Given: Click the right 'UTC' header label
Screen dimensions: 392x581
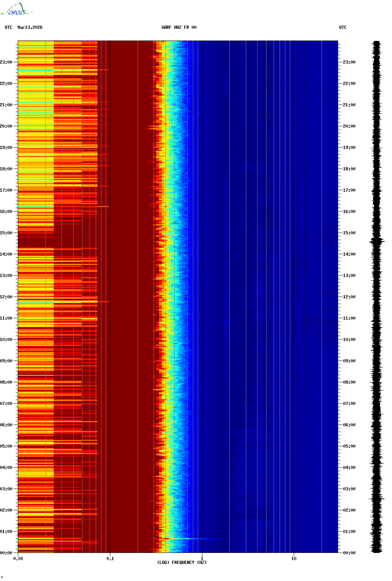Looking at the screenshot, I should (x=343, y=27).
